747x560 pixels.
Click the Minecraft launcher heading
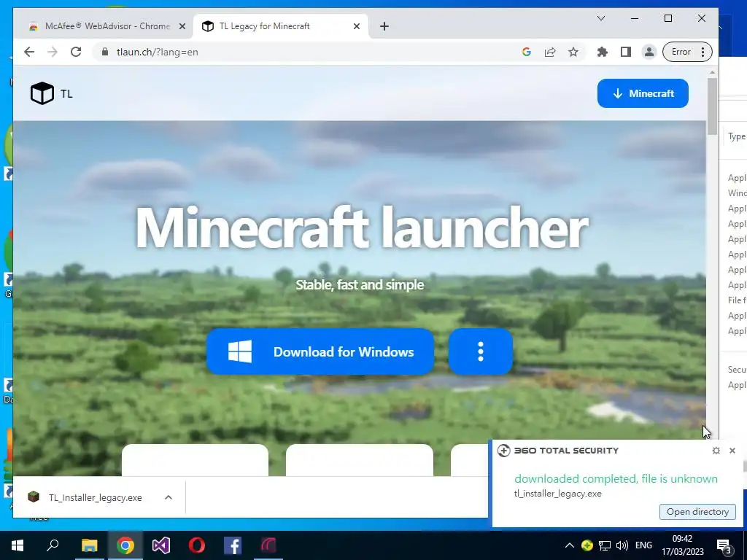[x=362, y=228]
